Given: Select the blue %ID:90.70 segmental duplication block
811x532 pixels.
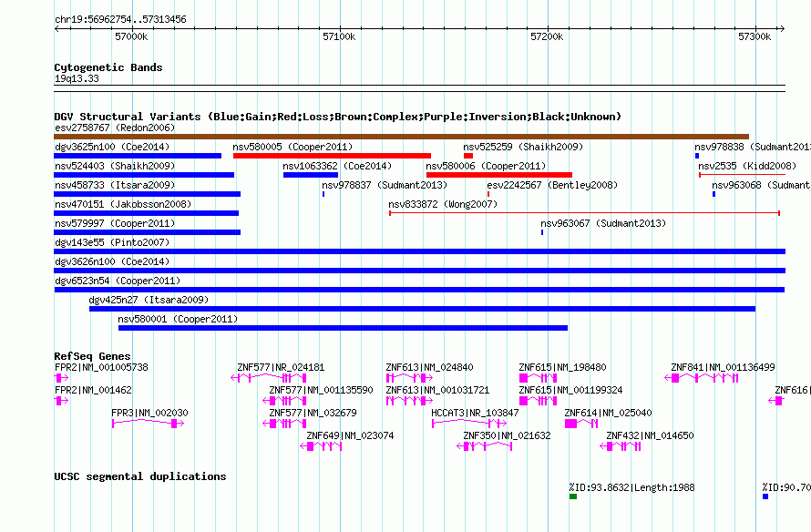Looking at the screenshot, I should point(765,496).
